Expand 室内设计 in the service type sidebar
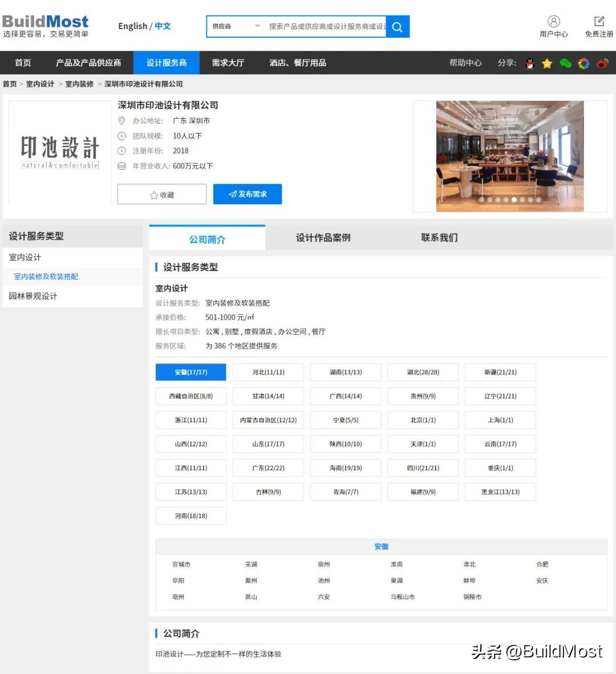Image resolution: width=616 pixels, height=674 pixels. click(25, 257)
